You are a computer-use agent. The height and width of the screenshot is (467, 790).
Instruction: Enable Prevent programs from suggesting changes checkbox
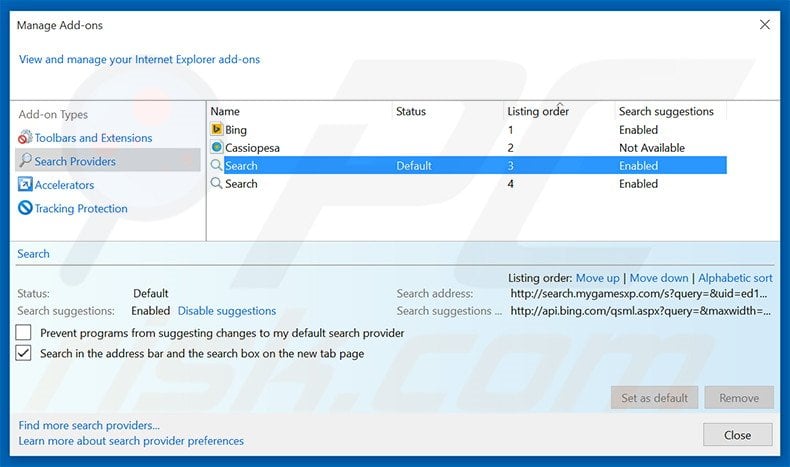pos(23,332)
